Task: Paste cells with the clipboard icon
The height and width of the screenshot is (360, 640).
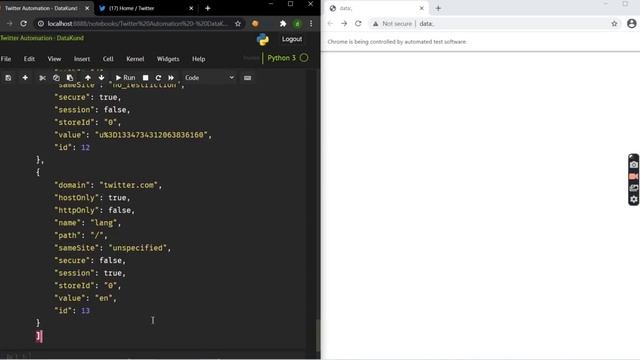Action: 70,78
